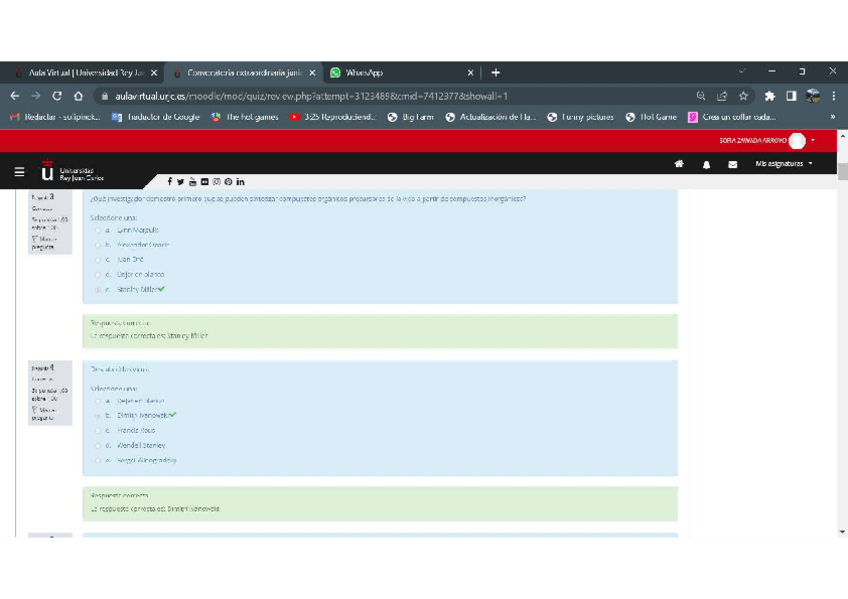The image size is (848, 599).
Task: Select the Lynn Margulis answer option
Action: point(98,230)
